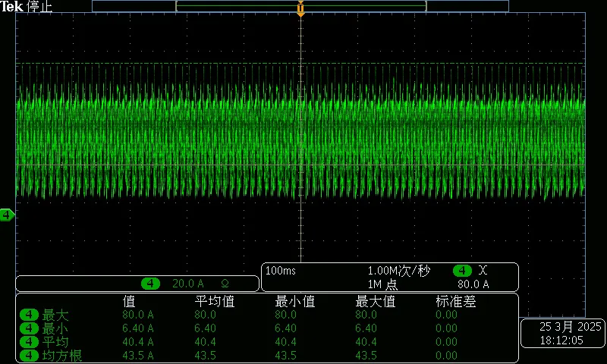Click the 均方根 measurement label
The height and width of the screenshot is (364, 607).
click(x=62, y=356)
